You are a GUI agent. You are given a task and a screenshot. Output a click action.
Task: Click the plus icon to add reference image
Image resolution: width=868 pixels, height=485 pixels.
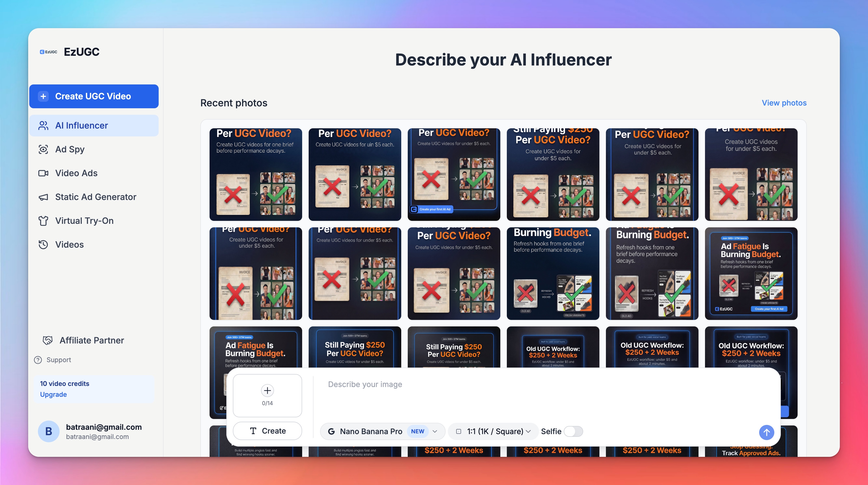267,390
